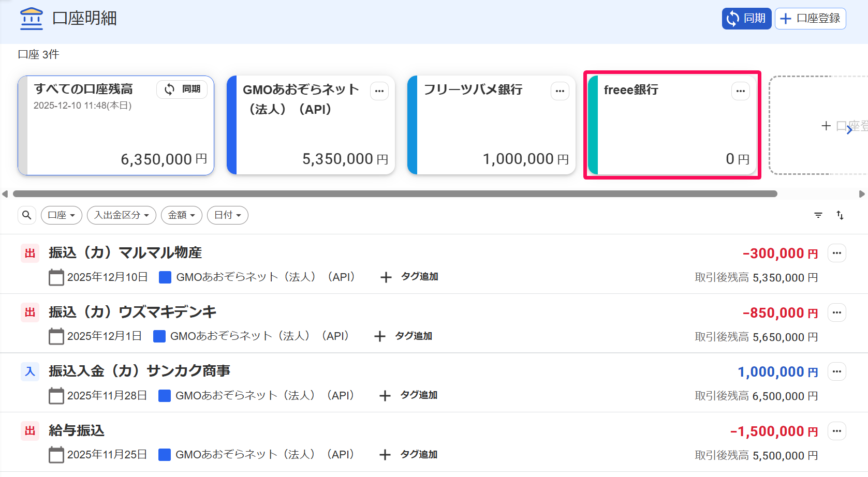Click the -850,000 円 amount
Image resolution: width=868 pixels, height=477 pixels.
pyautogui.click(x=781, y=313)
